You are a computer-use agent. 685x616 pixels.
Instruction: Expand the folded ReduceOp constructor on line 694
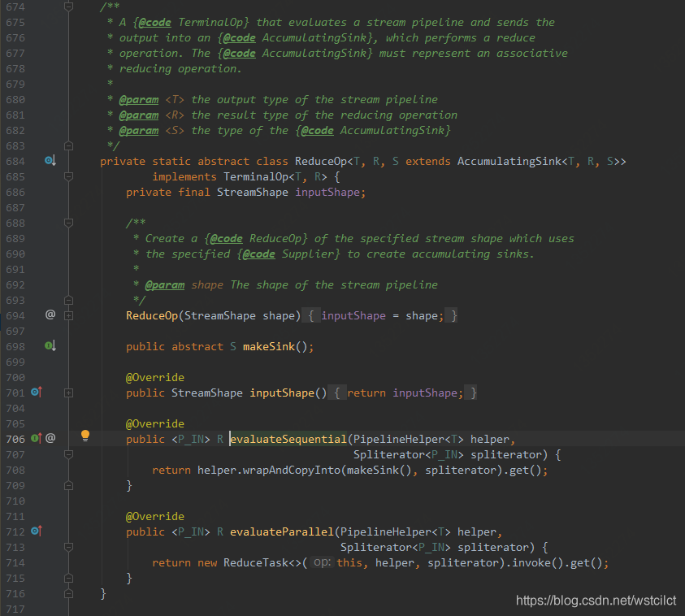[68, 315]
